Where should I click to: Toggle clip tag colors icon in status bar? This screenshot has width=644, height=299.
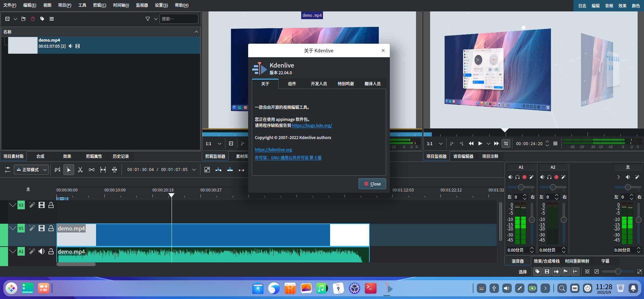pyautogui.click(x=538, y=271)
